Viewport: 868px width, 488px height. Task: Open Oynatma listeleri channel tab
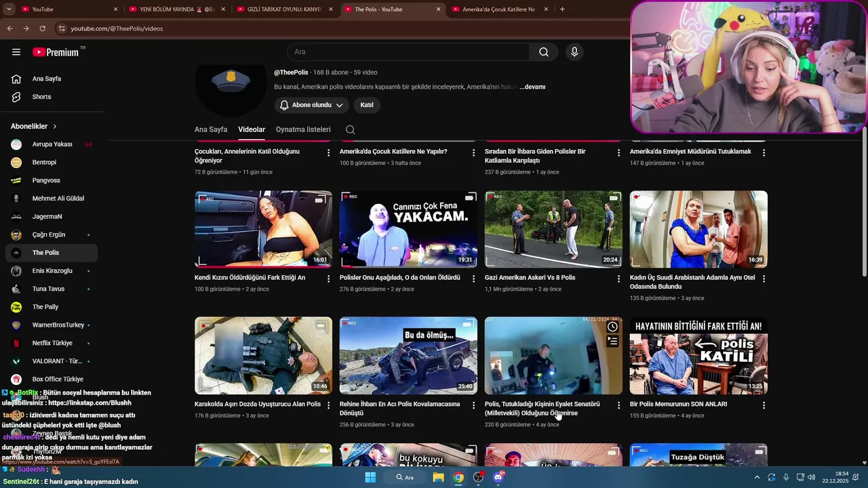click(x=303, y=129)
